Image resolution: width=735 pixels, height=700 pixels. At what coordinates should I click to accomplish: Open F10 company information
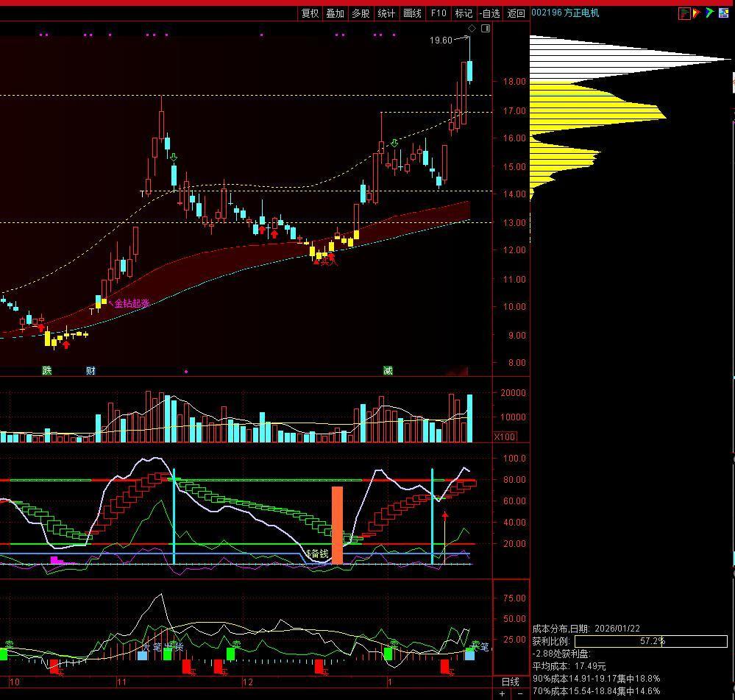tap(438, 13)
